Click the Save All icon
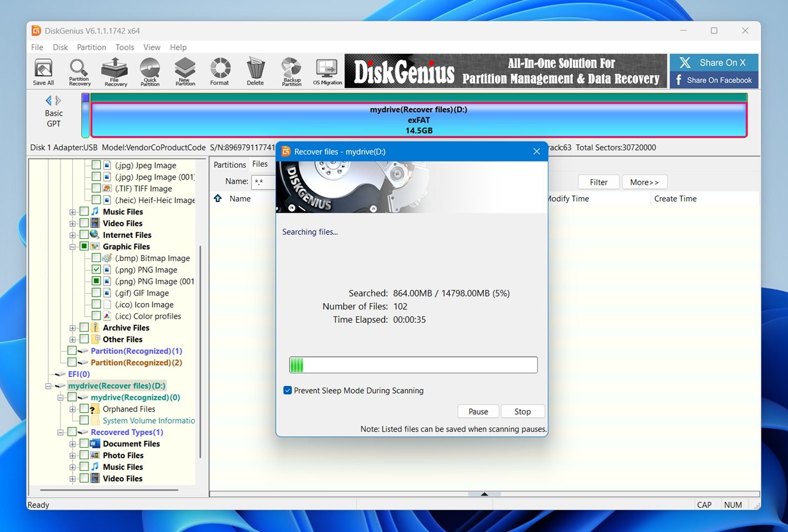Viewport: 788px width, 532px height. 43,71
